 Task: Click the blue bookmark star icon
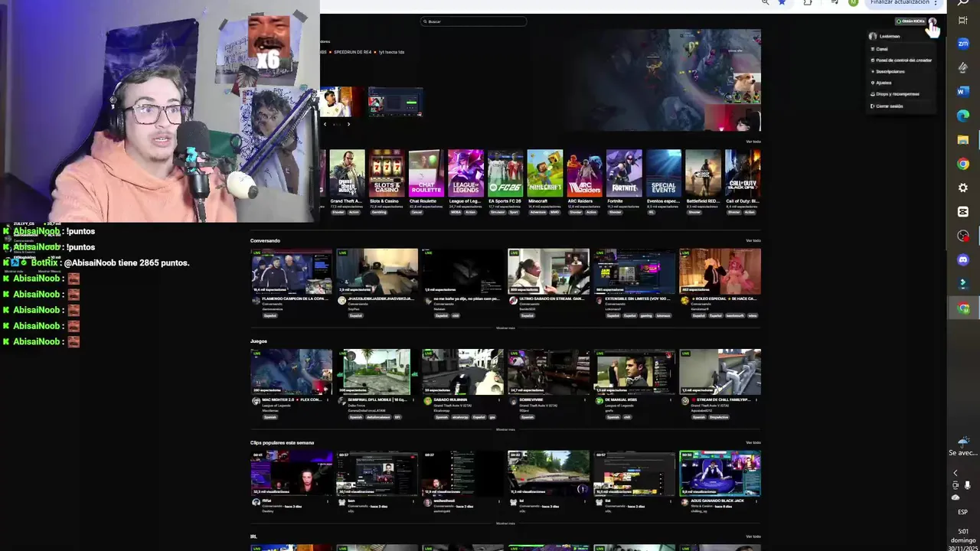(x=782, y=2)
